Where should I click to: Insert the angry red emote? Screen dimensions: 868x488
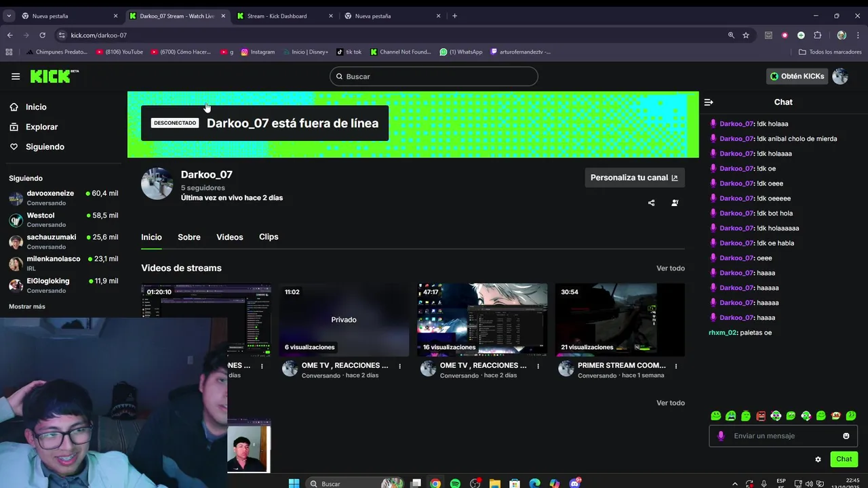(x=761, y=415)
